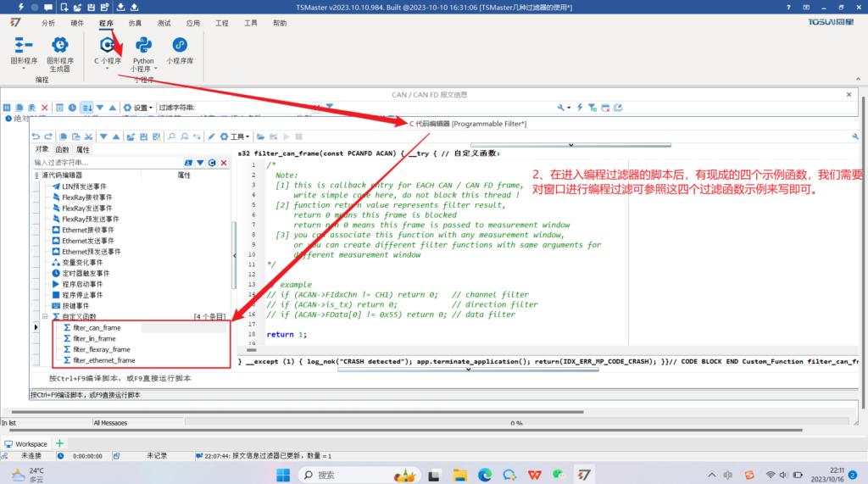
Task: Select filter_lin_frame in the function tree
Action: (x=94, y=338)
